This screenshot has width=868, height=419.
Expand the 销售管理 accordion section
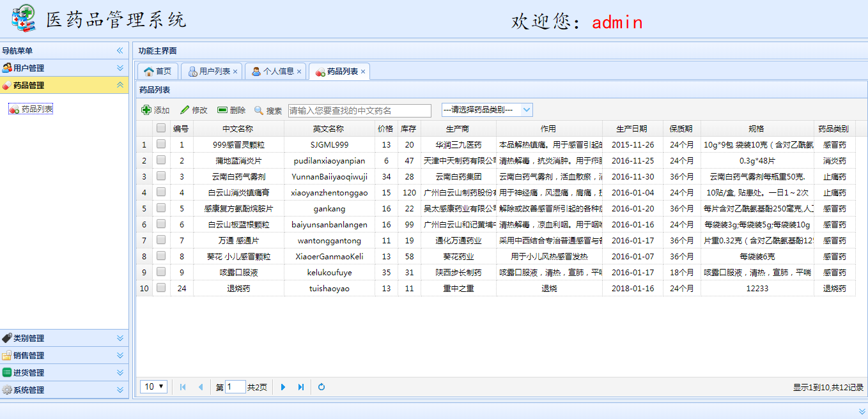coord(120,355)
